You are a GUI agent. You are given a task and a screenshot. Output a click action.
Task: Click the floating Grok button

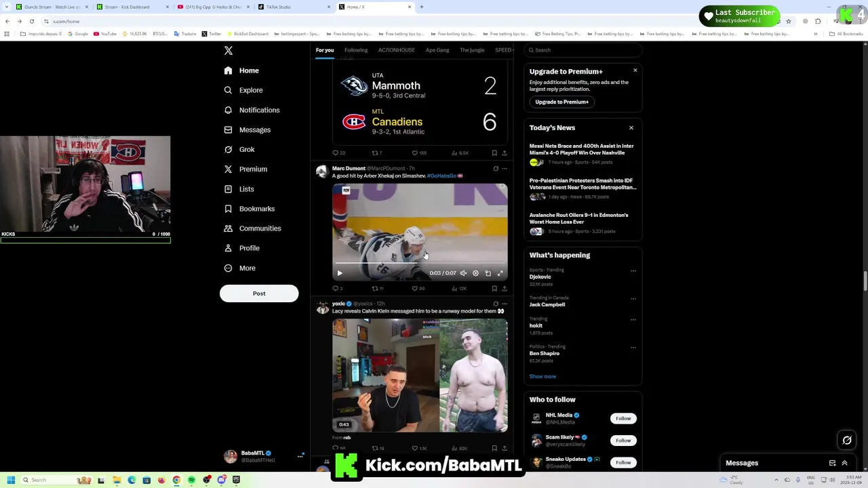click(847, 441)
